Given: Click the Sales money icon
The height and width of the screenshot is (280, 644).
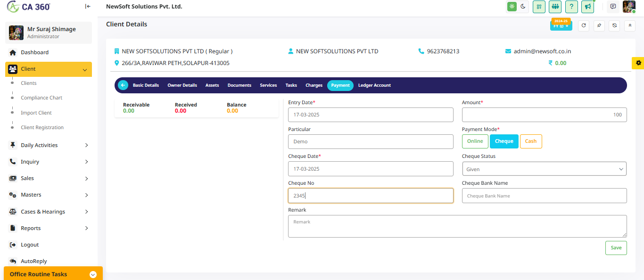Looking at the screenshot, I should (x=13, y=178).
